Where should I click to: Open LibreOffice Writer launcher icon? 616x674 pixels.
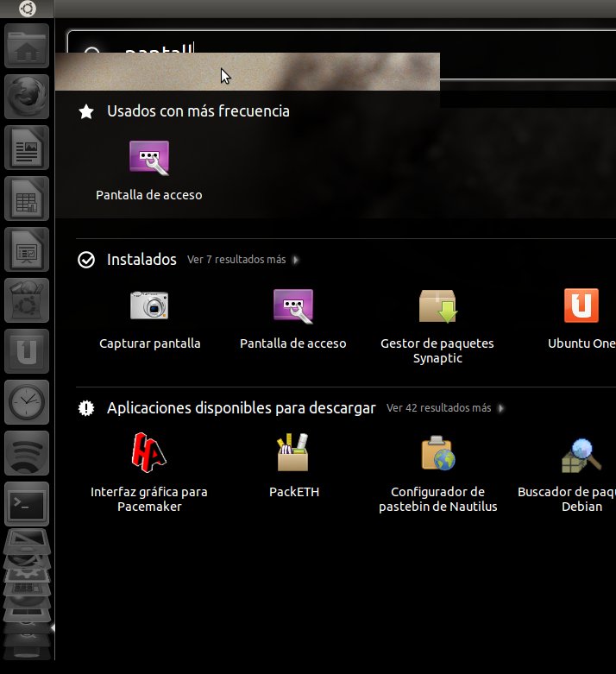[27, 148]
